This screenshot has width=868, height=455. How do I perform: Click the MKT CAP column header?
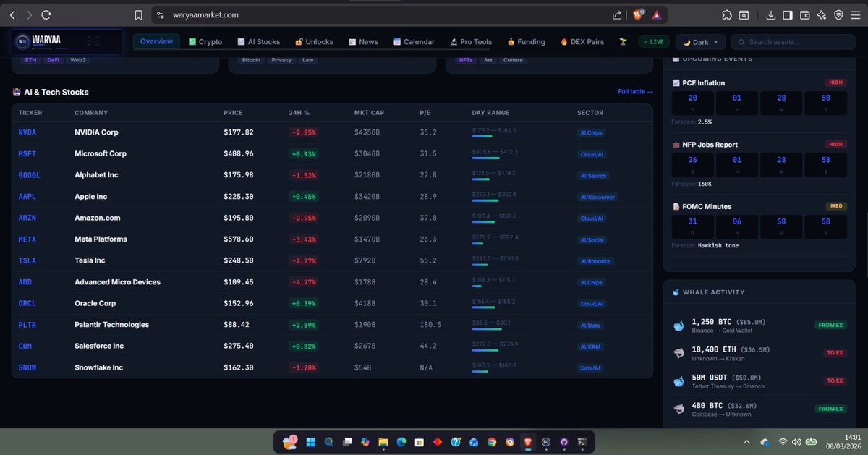pyautogui.click(x=367, y=113)
